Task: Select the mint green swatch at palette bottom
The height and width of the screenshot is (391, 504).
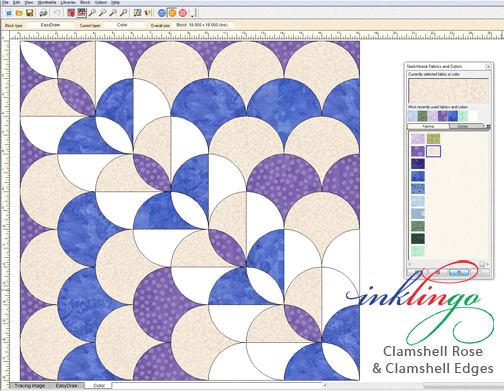Action: 418,251
